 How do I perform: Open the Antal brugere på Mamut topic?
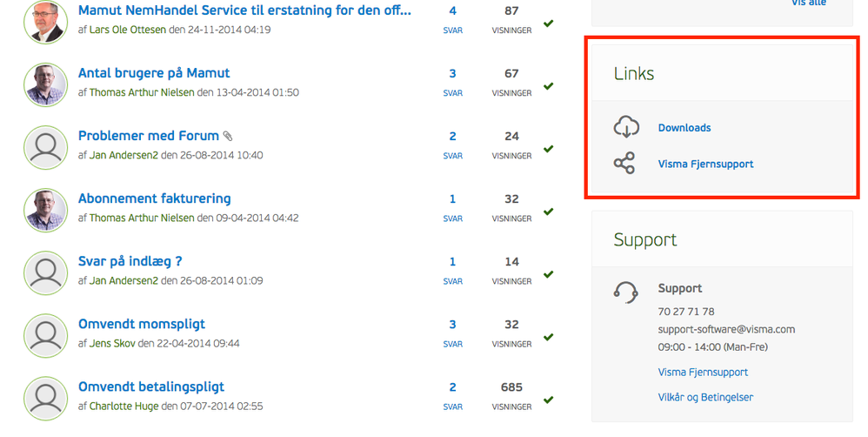click(x=154, y=73)
